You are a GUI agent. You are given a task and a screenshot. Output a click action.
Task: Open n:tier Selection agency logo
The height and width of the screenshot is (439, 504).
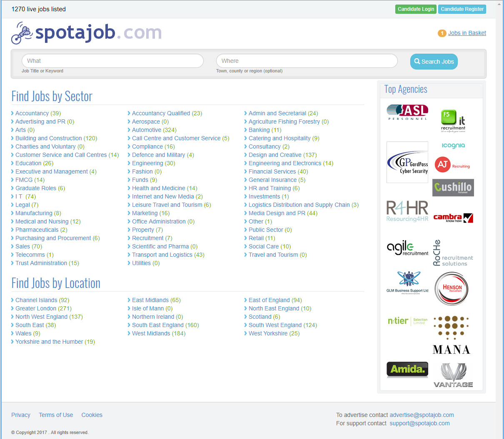[407, 321]
